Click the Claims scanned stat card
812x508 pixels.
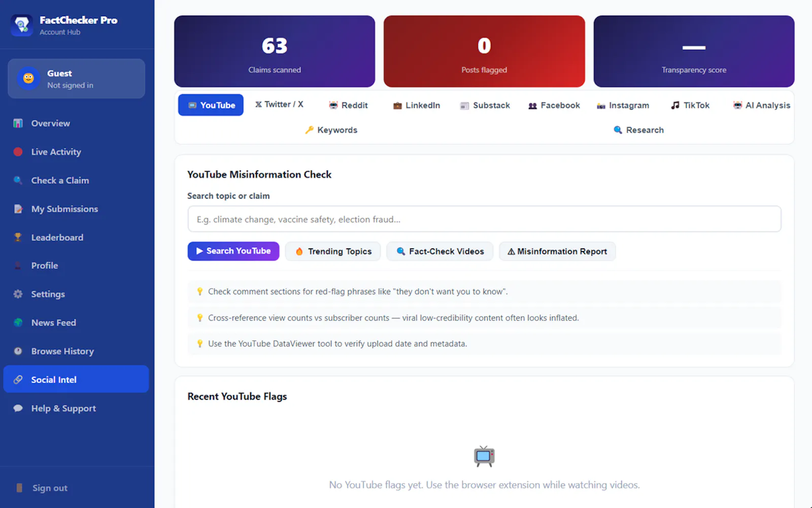[x=275, y=51]
